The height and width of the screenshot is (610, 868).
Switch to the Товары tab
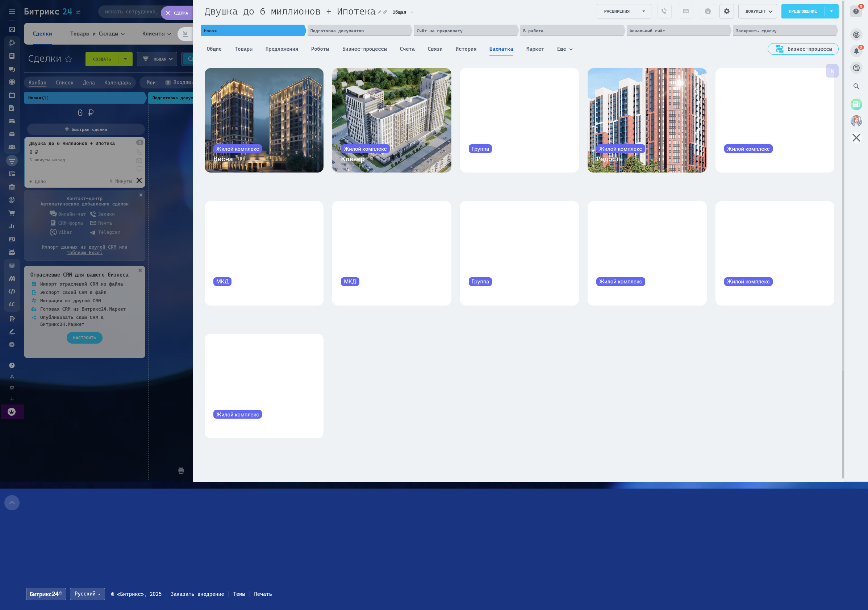point(243,49)
